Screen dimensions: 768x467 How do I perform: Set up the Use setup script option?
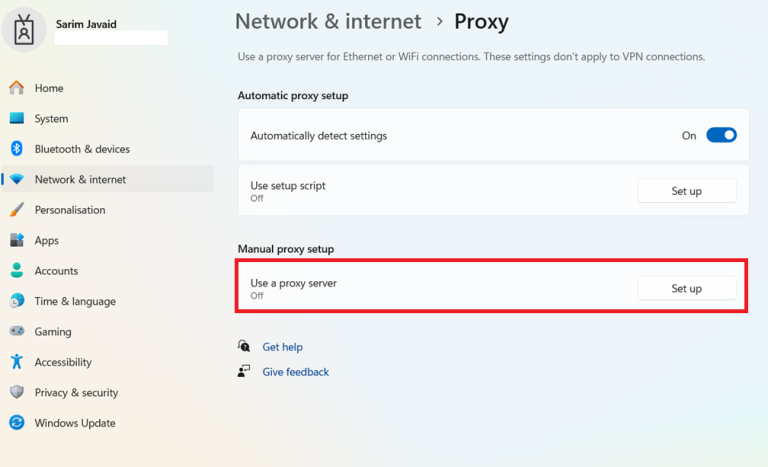(687, 191)
